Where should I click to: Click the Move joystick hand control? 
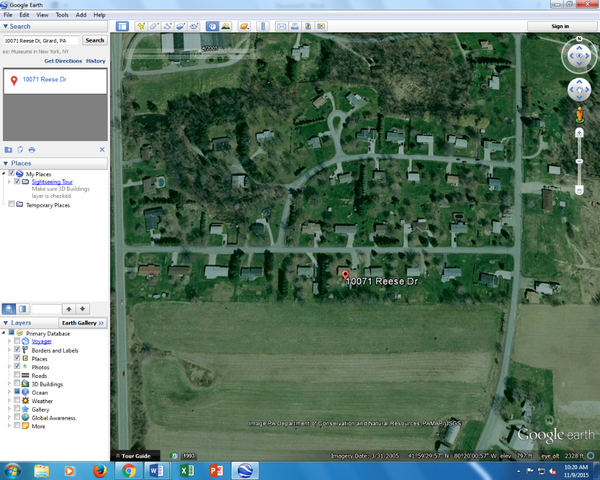click(x=579, y=90)
